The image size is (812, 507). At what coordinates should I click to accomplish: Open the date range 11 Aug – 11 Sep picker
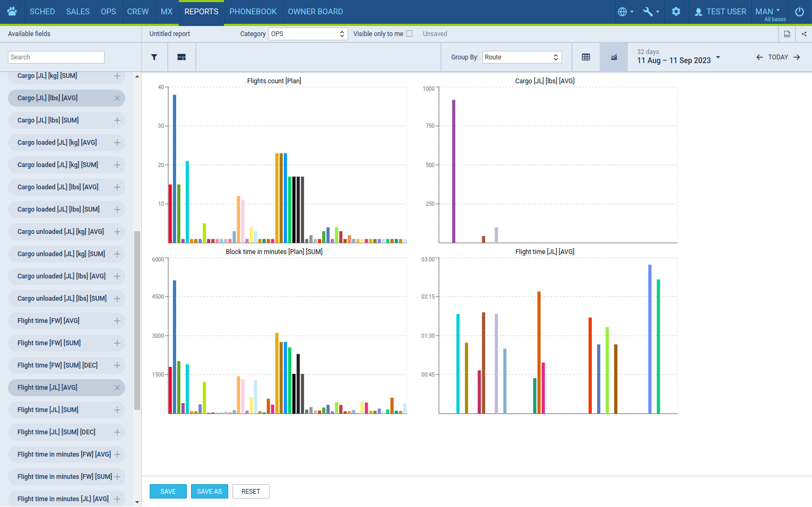678,57
